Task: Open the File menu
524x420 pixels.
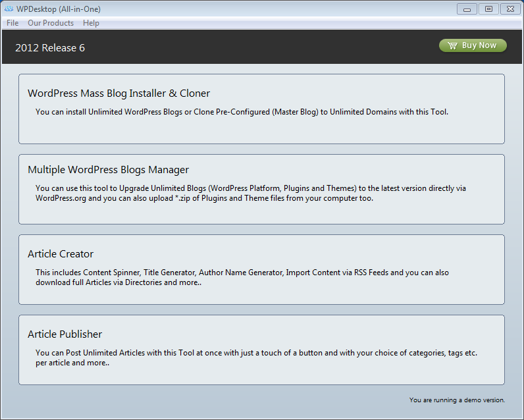Action: [13, 23]
